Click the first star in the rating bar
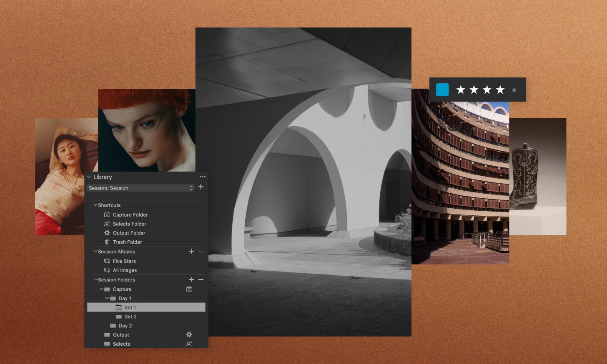 (x=461, y=89)
